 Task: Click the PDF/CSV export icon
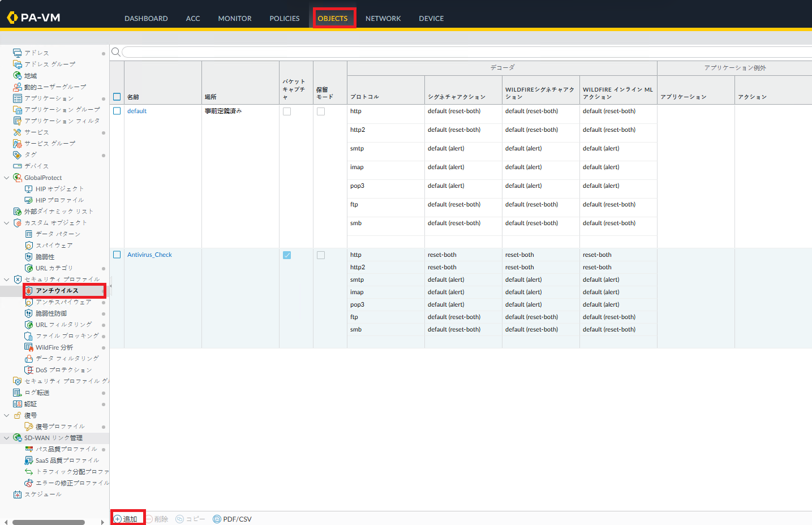[x=217, y=519]
